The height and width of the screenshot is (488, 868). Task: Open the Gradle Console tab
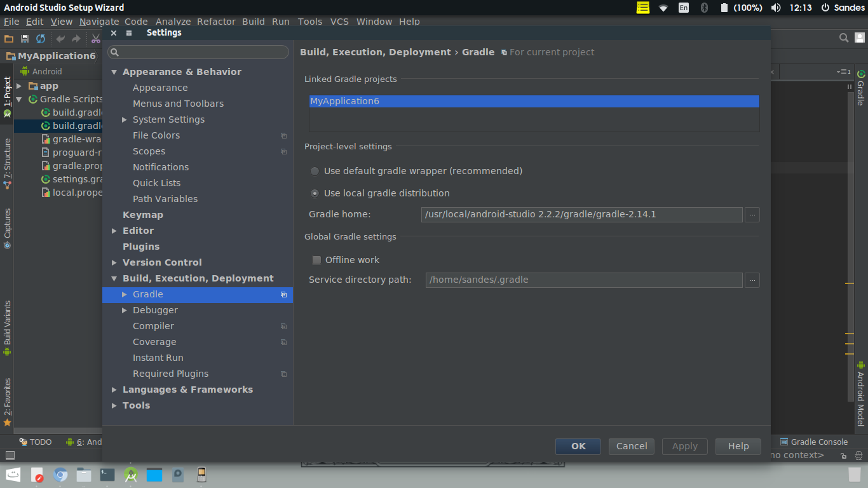814,442
